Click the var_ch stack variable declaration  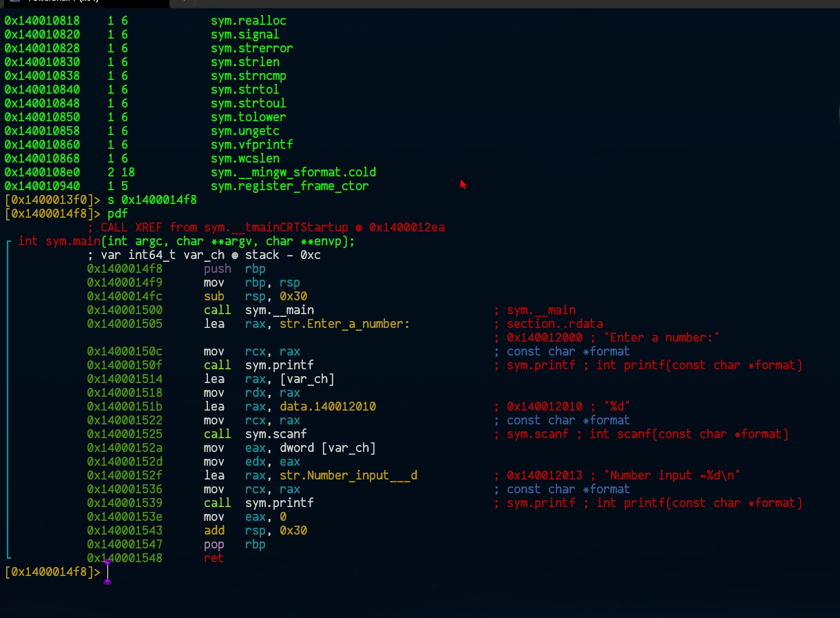pyautogui.click(x=204, y=255)
